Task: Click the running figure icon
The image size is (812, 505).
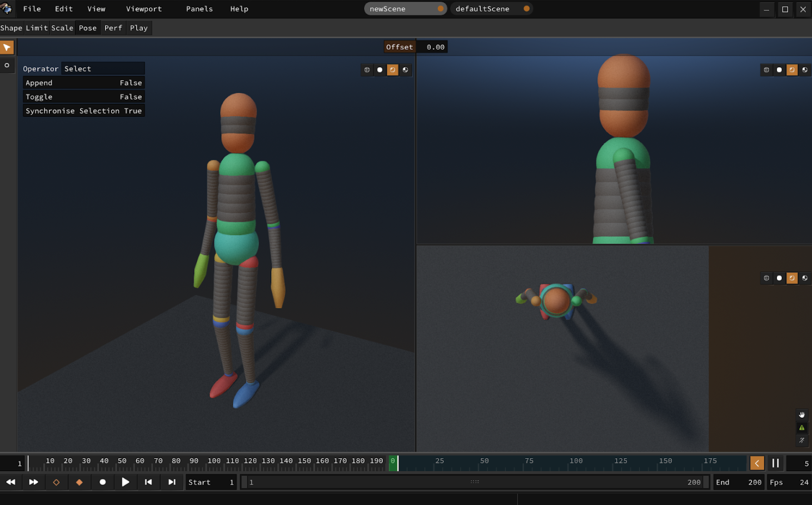Action: (x=801, y=441)
